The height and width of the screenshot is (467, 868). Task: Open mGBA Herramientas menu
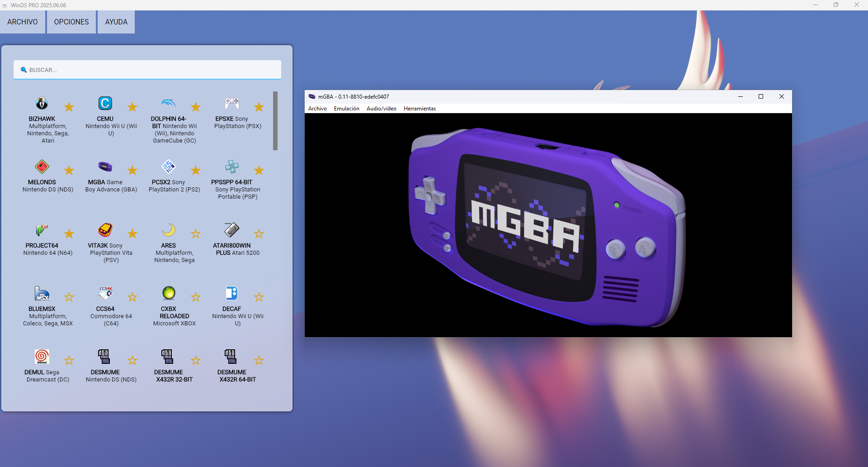420,109
